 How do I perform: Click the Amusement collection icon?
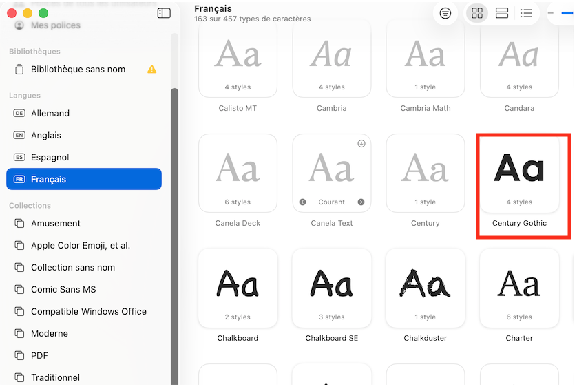(x=19, y=224)
